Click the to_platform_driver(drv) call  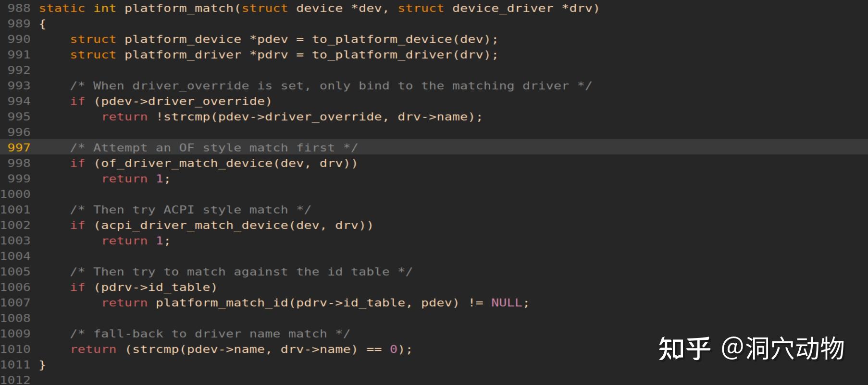401,55
